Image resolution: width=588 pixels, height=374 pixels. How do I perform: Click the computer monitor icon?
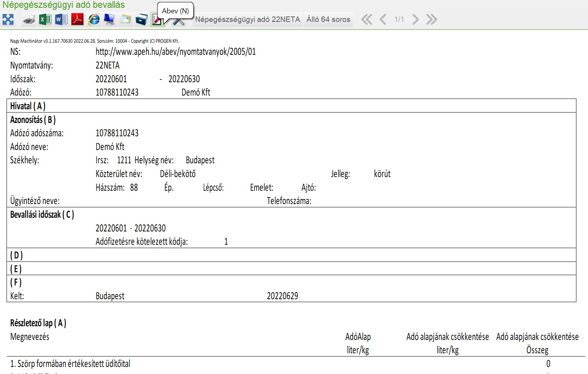point(109,19)
